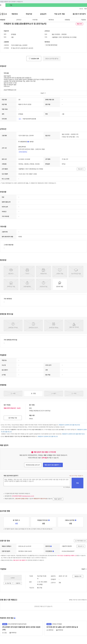Click the 자녀 학자금 지원 icon
This screenshot has width=87, height=644.
(x=76, y=271)
